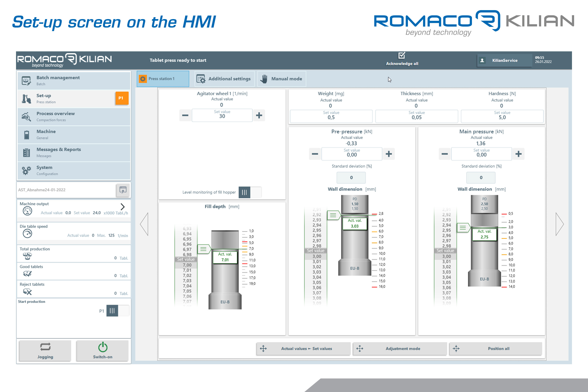The height and width of the screenshot is (392, 588).
Task: Edit Weight set value field
Action: tap(331, 116)
